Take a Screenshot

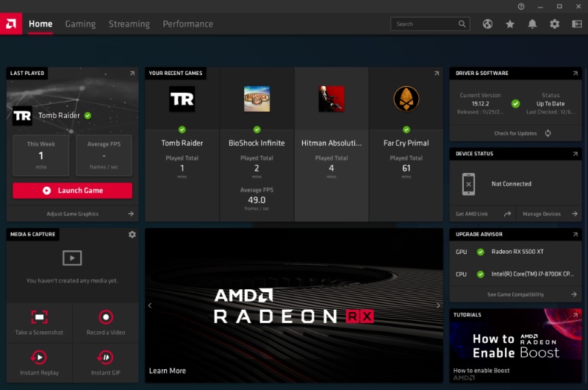[x=40, y=323]
